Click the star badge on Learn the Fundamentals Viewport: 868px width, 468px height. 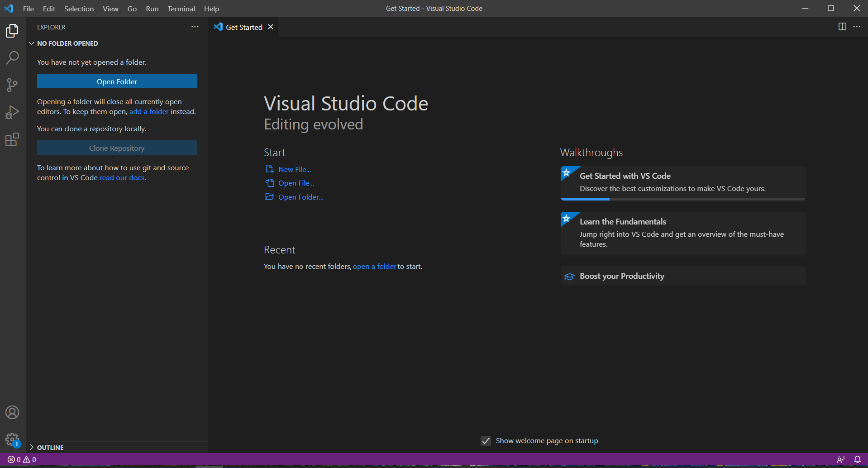click(x=566, y=218)
